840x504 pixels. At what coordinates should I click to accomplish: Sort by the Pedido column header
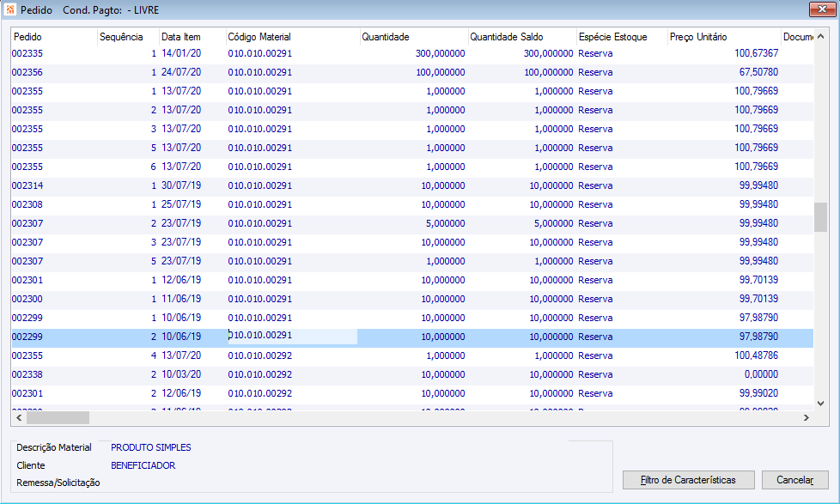pos(54,37)
